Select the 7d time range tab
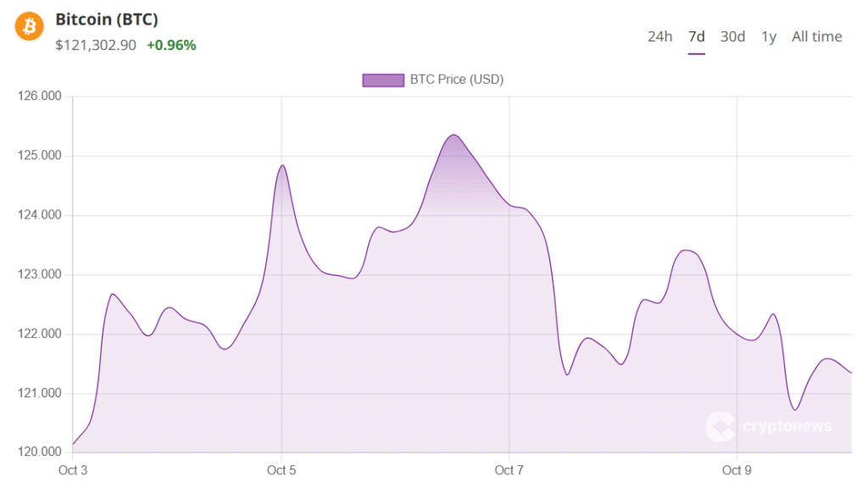This screenshot has height=488, width=868. (x=697, y=36)
